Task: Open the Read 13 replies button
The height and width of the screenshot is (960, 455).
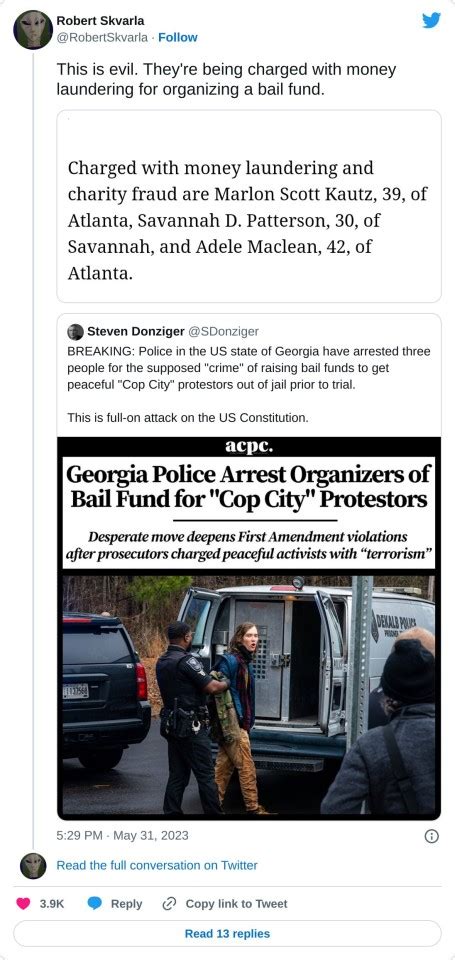Action: [227, 933]
